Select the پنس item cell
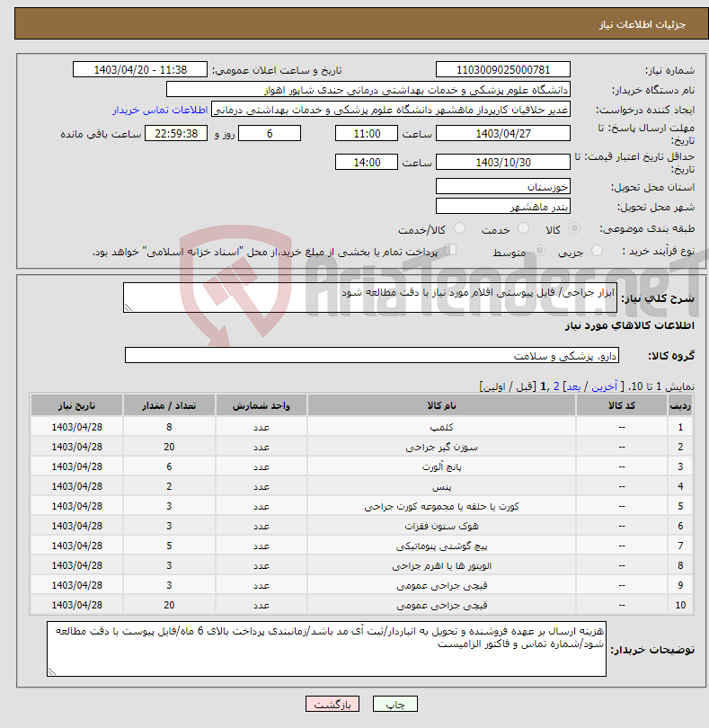This screenshot has width=709, height=728. click(441, 486)
